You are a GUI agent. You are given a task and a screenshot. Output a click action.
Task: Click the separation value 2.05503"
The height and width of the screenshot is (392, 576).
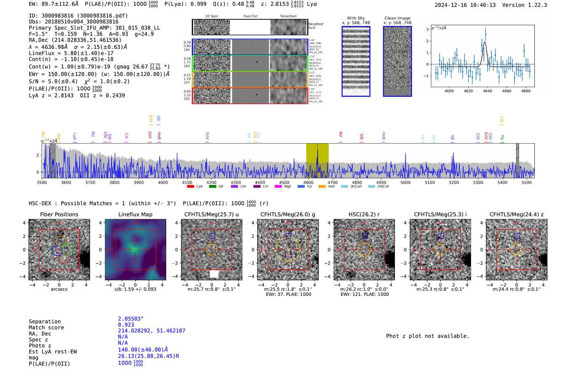click(130, 319)
